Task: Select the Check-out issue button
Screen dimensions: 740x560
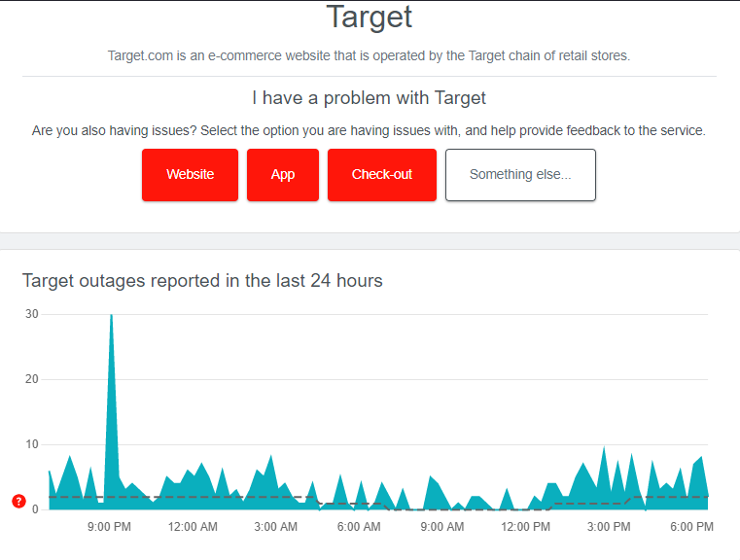Action: [382, 175]
